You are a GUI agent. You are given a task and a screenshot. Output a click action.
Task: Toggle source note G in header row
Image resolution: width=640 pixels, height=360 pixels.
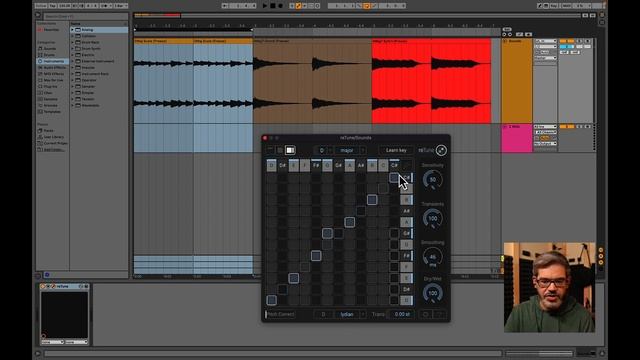pyautogui.click(x=327, y=165)
